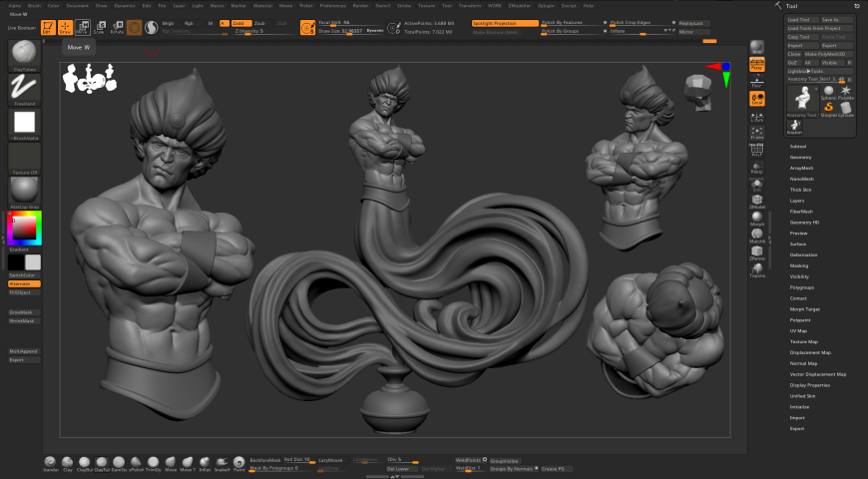
Task: Open the ZPlugin menu
Action: pos(545,5)
